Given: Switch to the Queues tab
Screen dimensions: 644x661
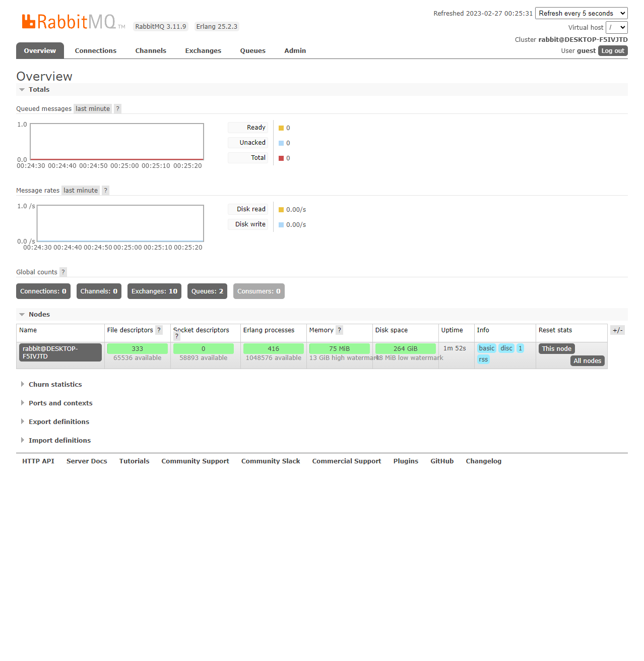Looking at the screenshot, I should point(252,51).
